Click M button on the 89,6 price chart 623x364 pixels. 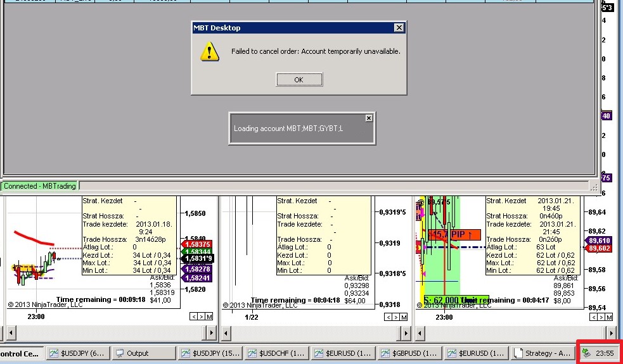(x=608, y=317)
